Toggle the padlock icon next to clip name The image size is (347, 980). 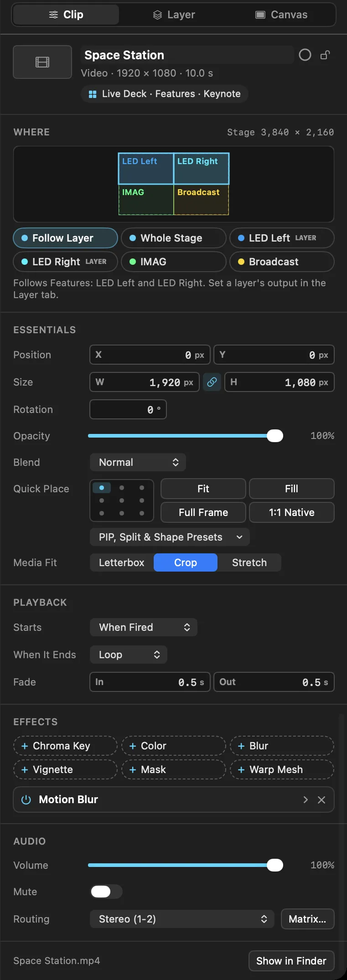[x=325, y=55]
